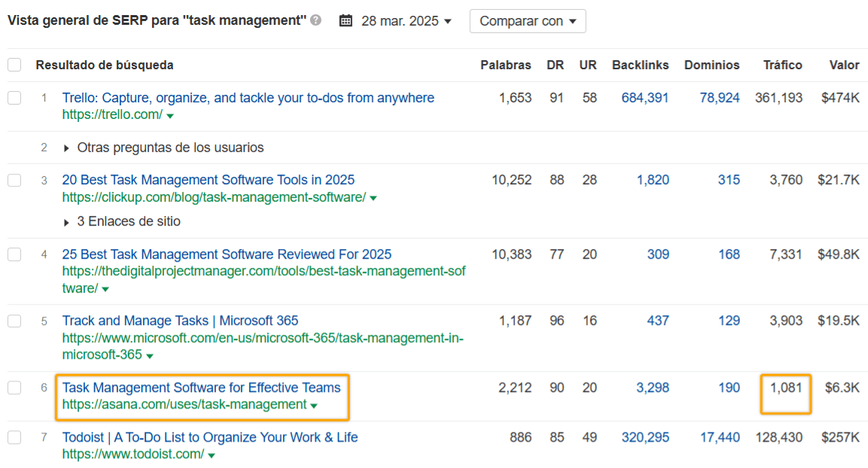Open the caret next to trello.com URL
Image resolution: width=868 pixels, height=468 pixels.
coord(171,115)
